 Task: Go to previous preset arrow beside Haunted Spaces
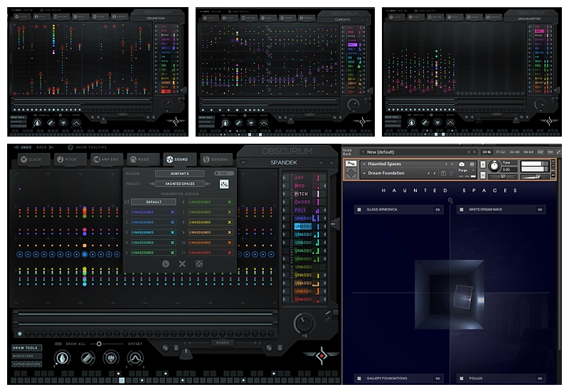tap(151, 184)
